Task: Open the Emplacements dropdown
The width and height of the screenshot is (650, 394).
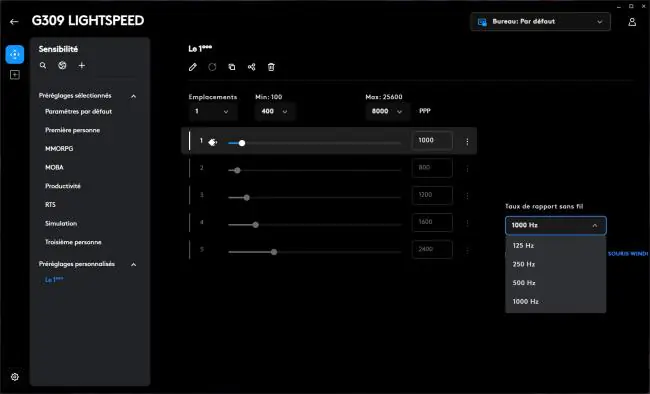Action: (x=211, y=111)
